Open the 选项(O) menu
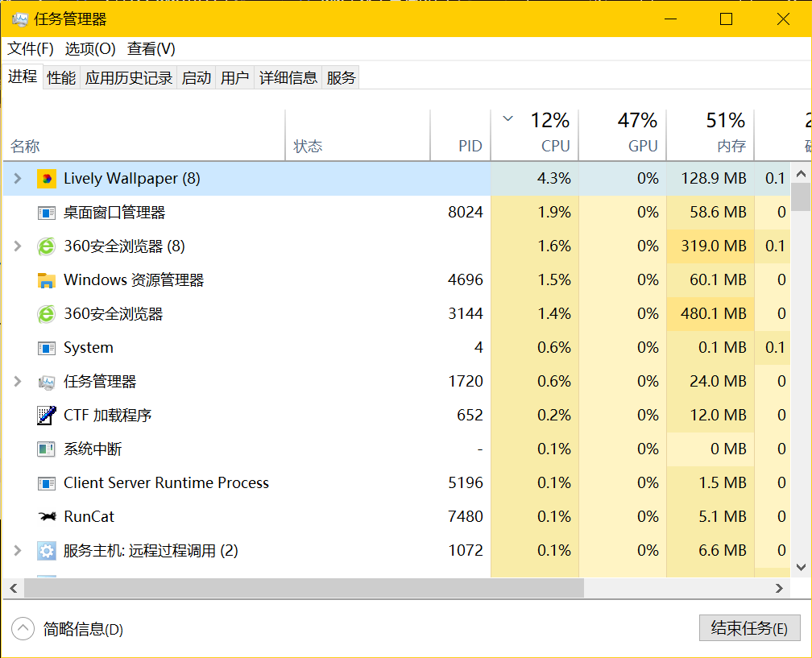The image size is (812, 658). click(x=90, y=49)
